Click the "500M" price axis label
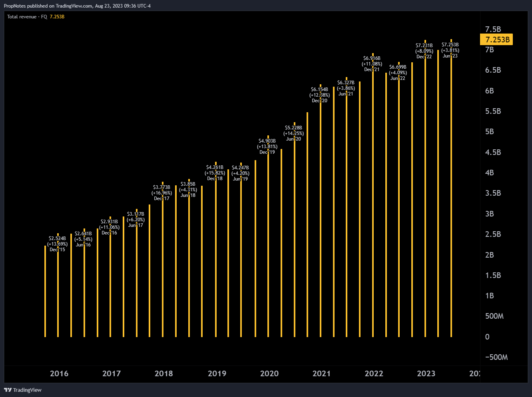 click(x=494, y=316)
